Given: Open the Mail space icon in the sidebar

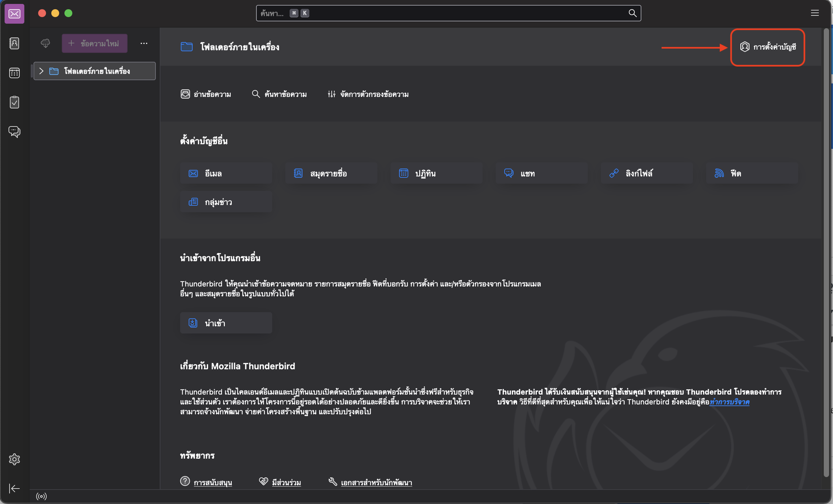Looking at the screenshot, I should tap(14, 13).
